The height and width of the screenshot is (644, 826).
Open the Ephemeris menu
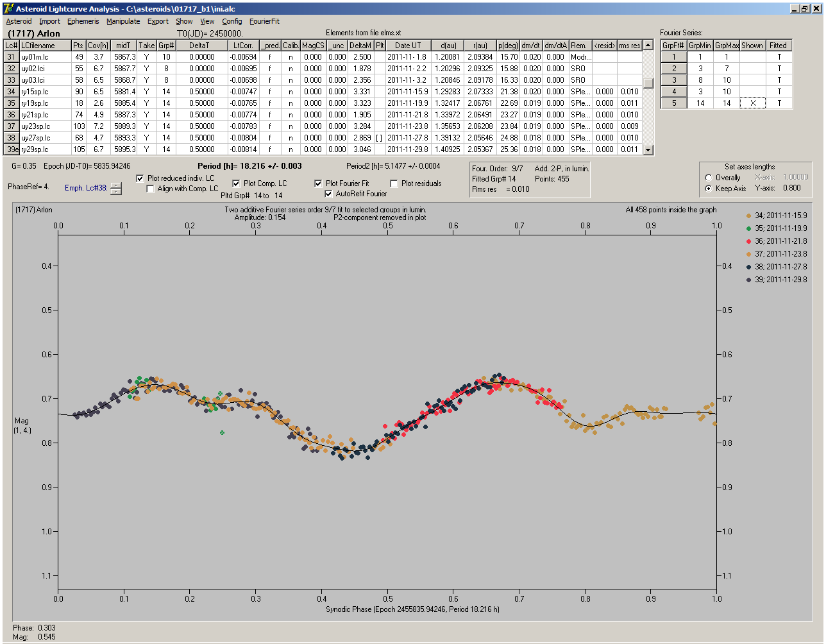tap(83, 21)
